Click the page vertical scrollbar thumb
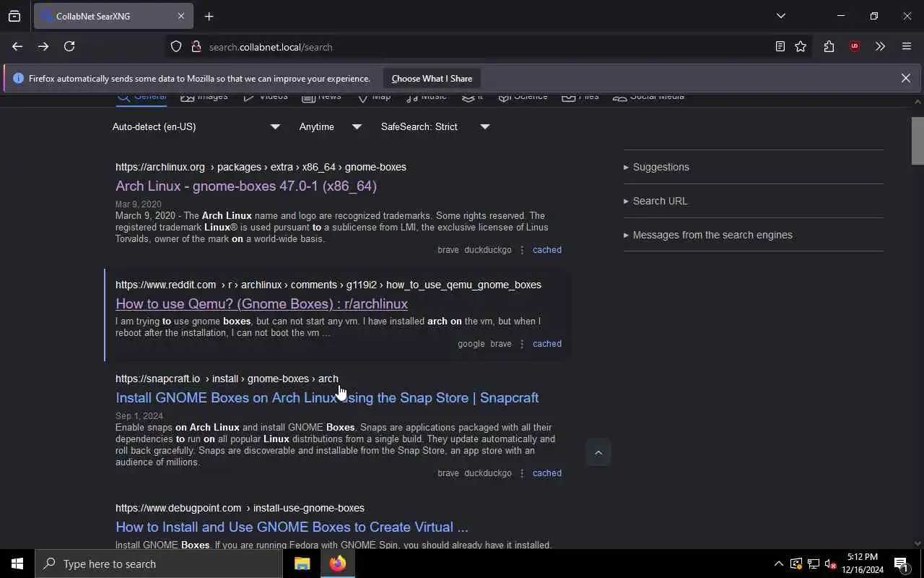This screenshot has width=924, height=578. click(x=918, y=141)
